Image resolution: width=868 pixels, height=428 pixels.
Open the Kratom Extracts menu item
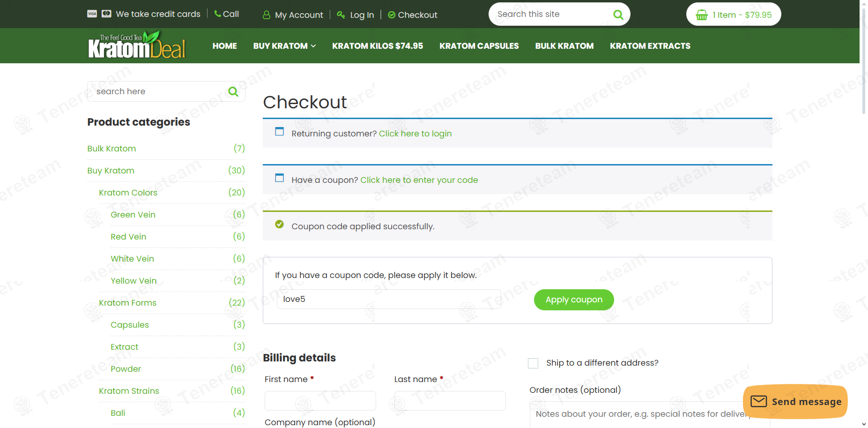coord(650,46)
